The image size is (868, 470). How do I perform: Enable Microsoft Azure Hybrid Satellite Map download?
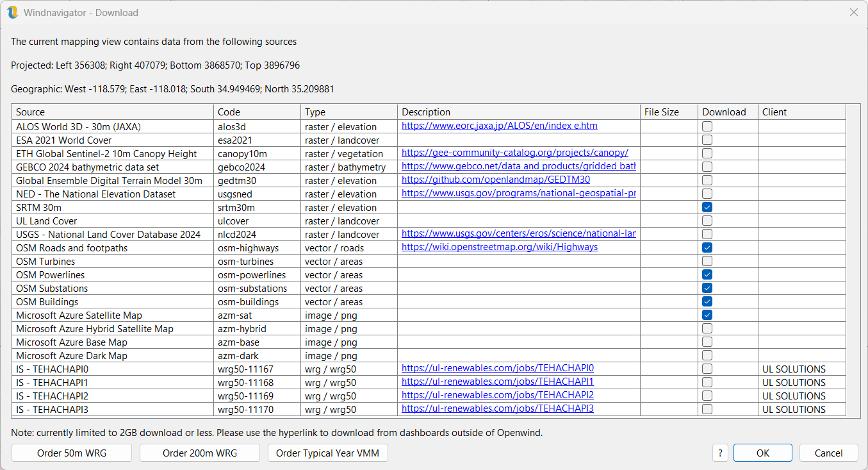[707, 328]
